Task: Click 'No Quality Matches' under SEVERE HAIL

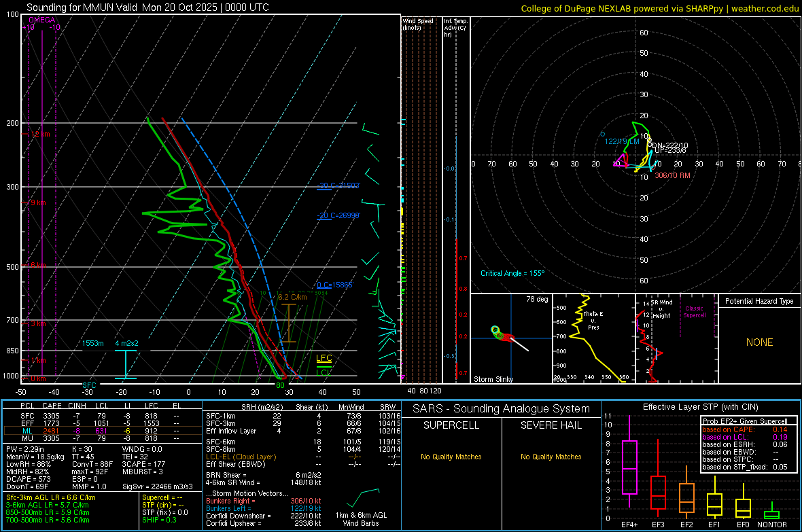Action: (x=551, y=457)
